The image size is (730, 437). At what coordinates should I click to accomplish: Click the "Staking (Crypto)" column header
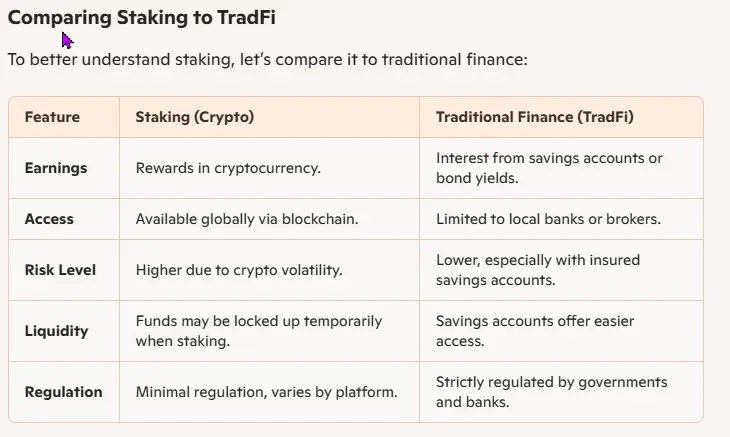[x=194, y=117]
